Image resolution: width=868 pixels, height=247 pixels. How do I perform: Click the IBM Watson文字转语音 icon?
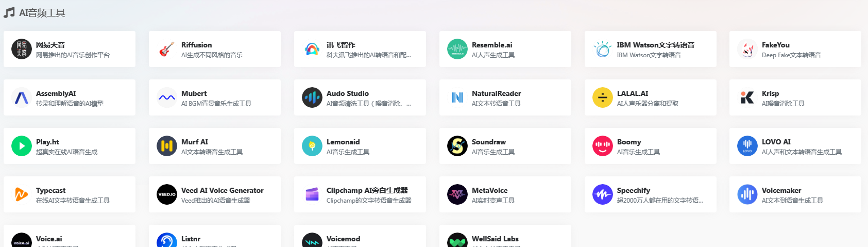603,49
